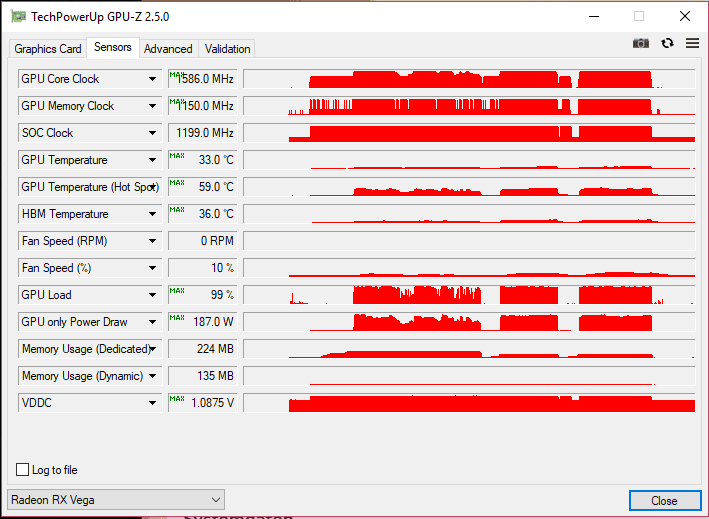Image resolution: width=709 pixels, height=519 pixels.
Task: Enable the Log to file checkbox
Action: [22, 469]
